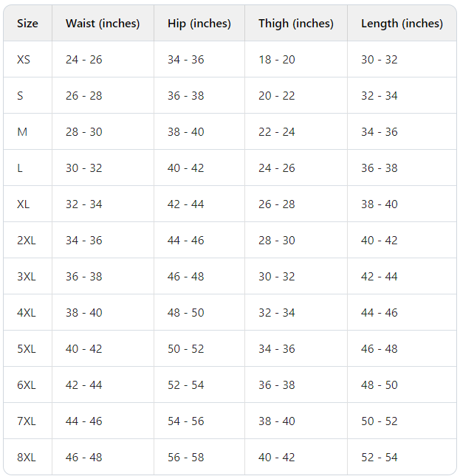The height and width of the screenshot is (476, 460).
Task: Select the M size row label
Action: [22, 132]
